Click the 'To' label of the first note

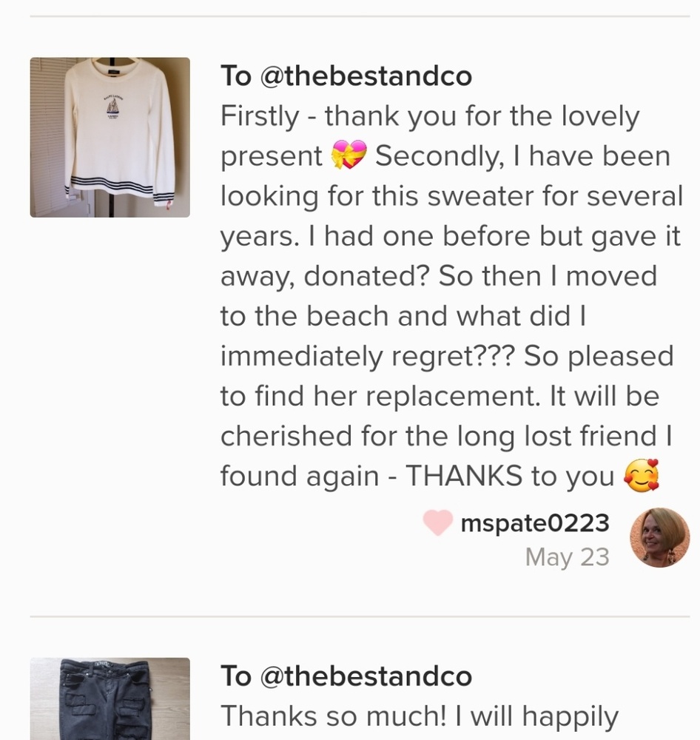236,76
